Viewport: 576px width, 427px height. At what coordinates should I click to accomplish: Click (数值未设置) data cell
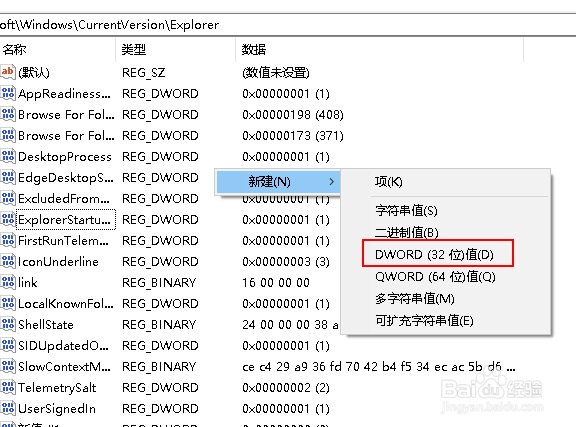(x=276, y=73)
